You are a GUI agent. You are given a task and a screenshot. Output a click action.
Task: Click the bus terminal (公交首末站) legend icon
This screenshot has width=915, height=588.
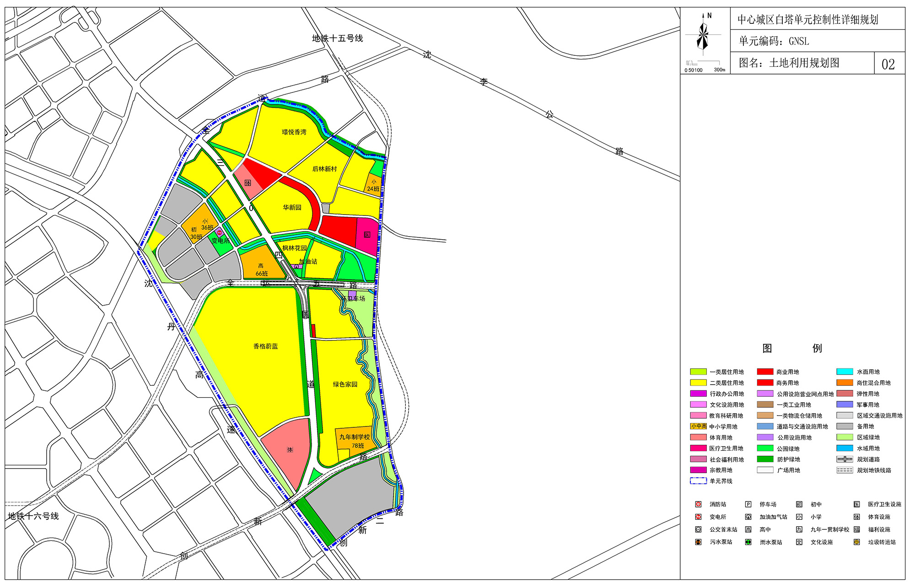click(x=698, y=529)
